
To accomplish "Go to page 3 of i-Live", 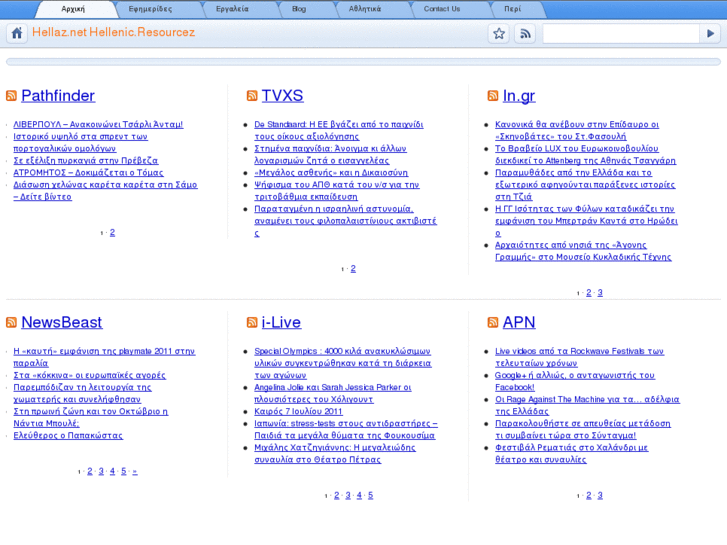I will click(348, 495).
